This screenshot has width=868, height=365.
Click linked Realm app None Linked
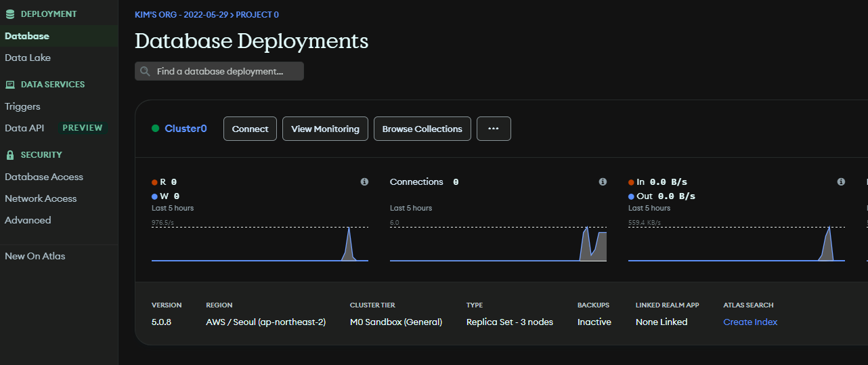click(661, 322)
